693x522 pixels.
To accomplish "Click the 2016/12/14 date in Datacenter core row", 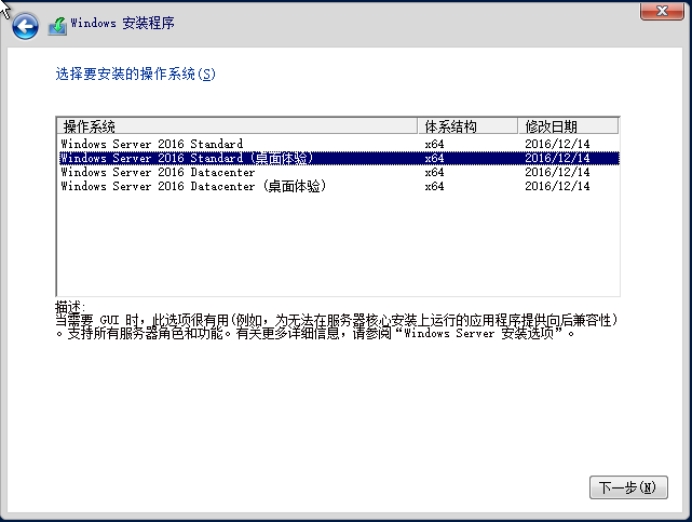I will coord(557,172).
